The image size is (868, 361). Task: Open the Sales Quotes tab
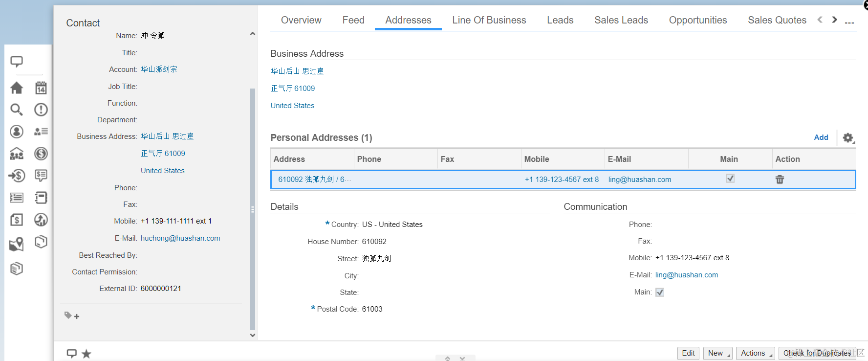(x=777, y=20)
